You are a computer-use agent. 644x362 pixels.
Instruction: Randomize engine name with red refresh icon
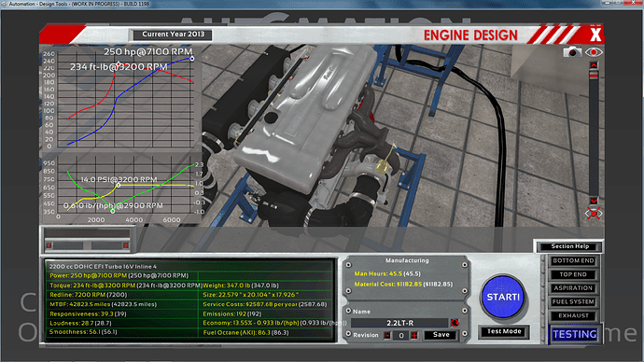click(455, 323)
